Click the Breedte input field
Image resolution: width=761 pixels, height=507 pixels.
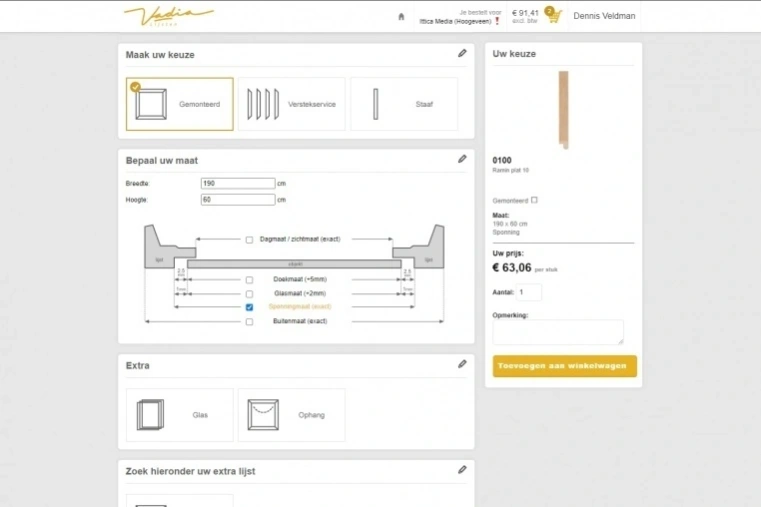[237, 184]
